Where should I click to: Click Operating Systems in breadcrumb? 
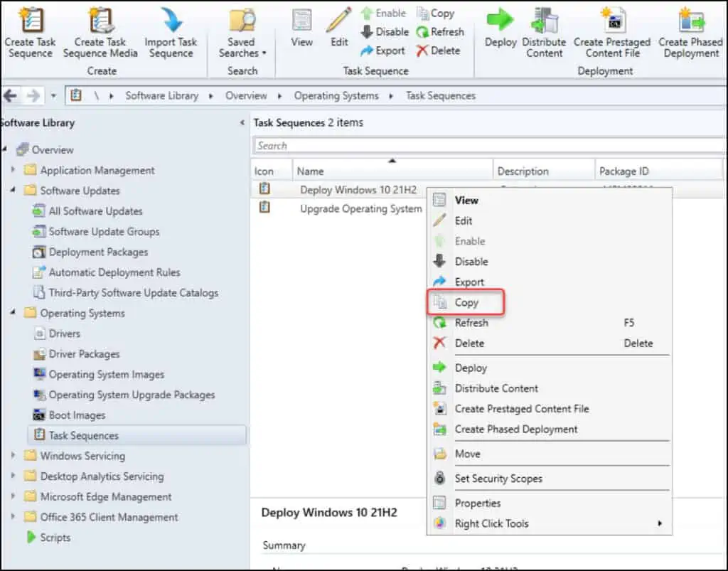pyautogui.click(x=336, y=96)
